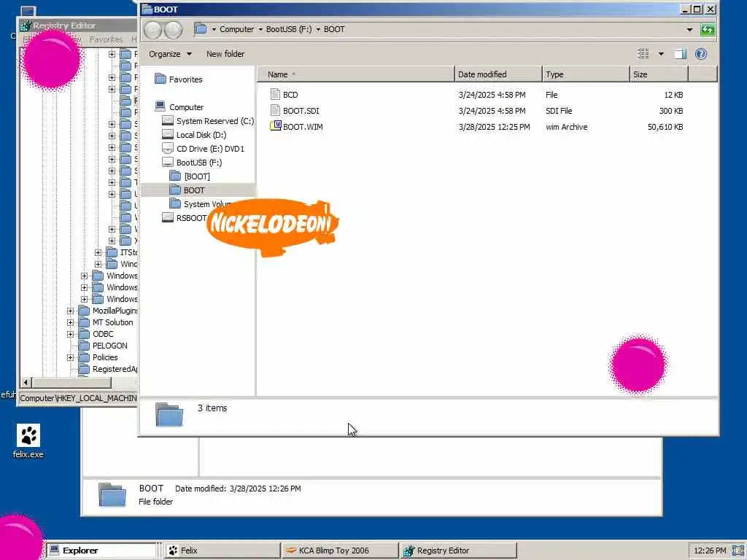Click the BOOT folder icon in rear window details
747x560 pixels.
pos(112,495)
